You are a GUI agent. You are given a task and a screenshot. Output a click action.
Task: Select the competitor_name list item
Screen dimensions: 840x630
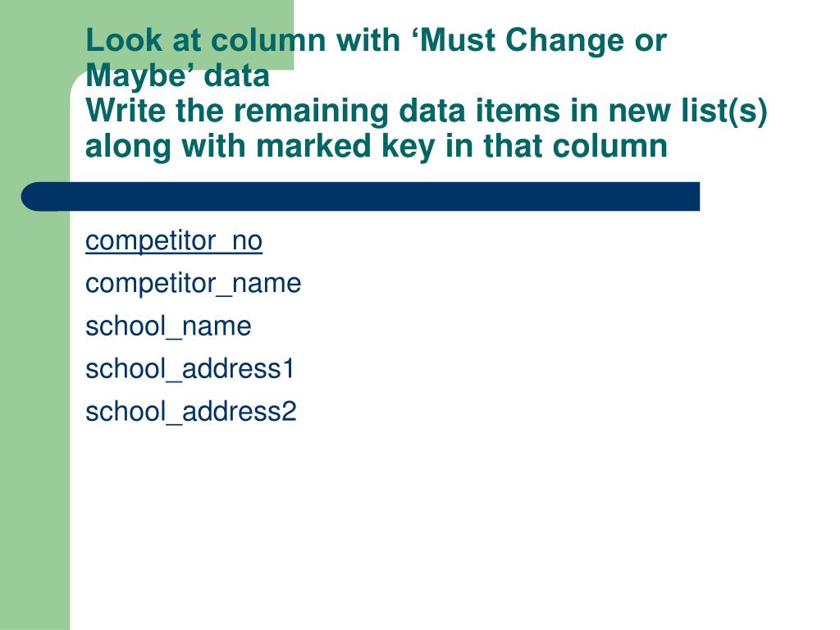[193, 283]
